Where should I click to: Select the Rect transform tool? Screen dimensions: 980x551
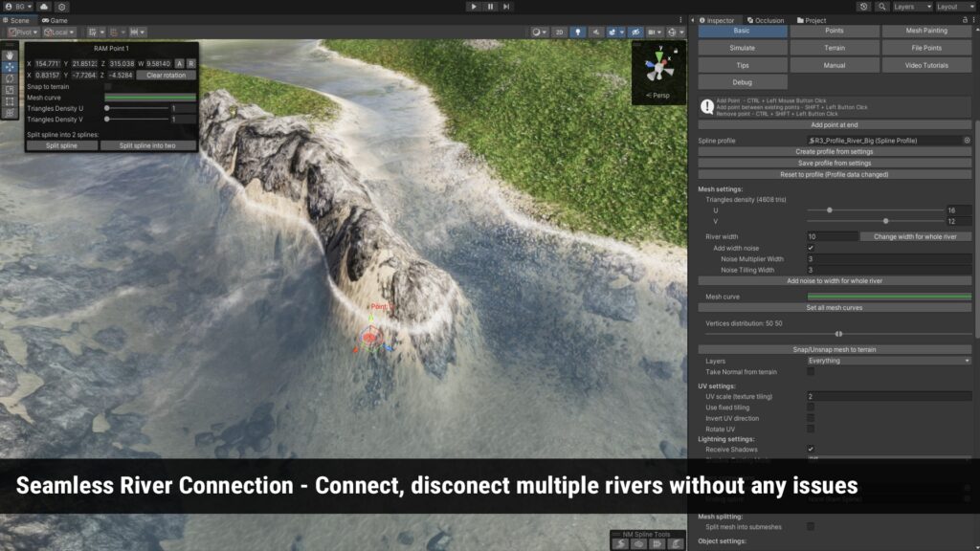[x=10, y=101]
